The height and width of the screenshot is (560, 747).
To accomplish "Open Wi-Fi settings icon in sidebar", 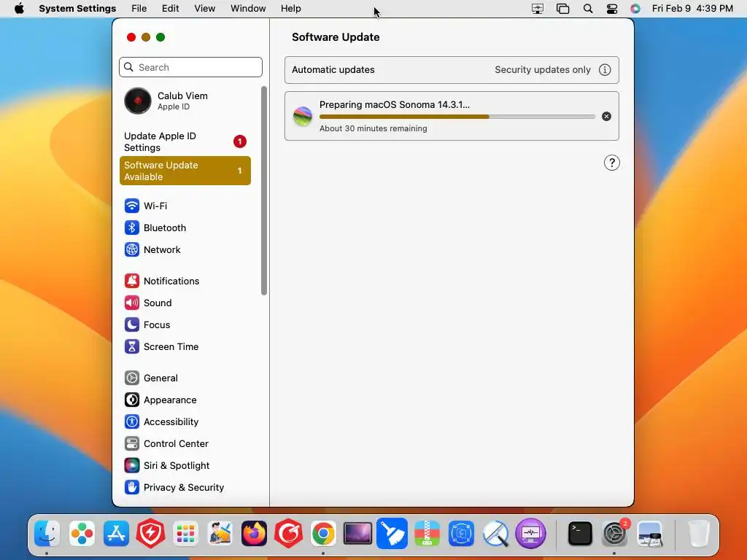I will (x=132, y=206).
